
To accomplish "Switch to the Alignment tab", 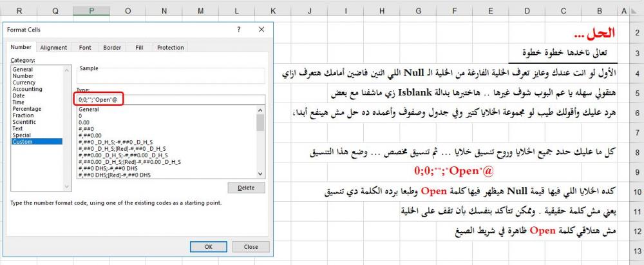I will click(53, 48).
